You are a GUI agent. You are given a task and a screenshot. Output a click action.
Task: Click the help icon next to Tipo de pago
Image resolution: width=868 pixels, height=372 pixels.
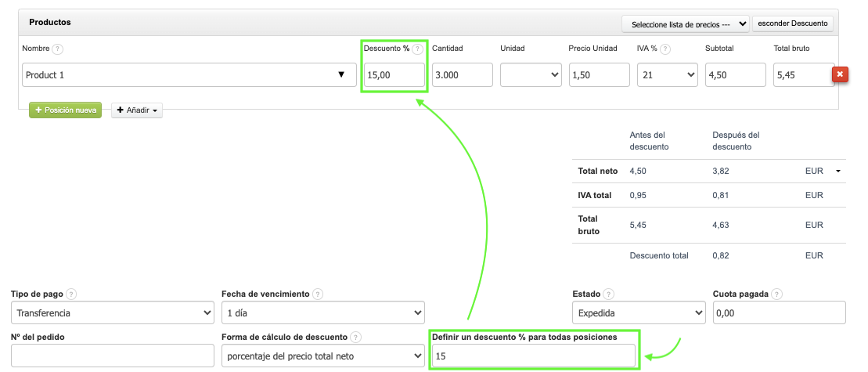pos(71,294)
